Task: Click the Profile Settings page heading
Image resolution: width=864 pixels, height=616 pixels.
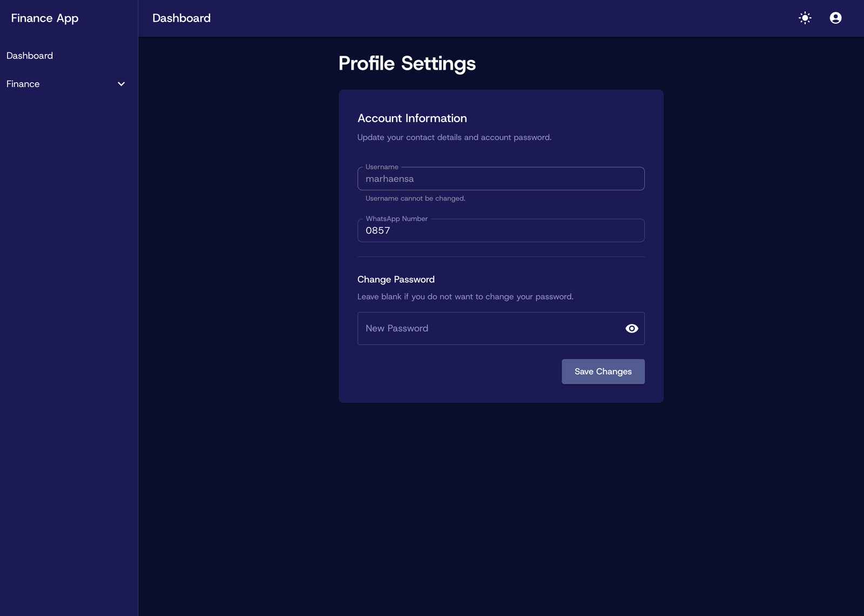Action: point(407,64)
